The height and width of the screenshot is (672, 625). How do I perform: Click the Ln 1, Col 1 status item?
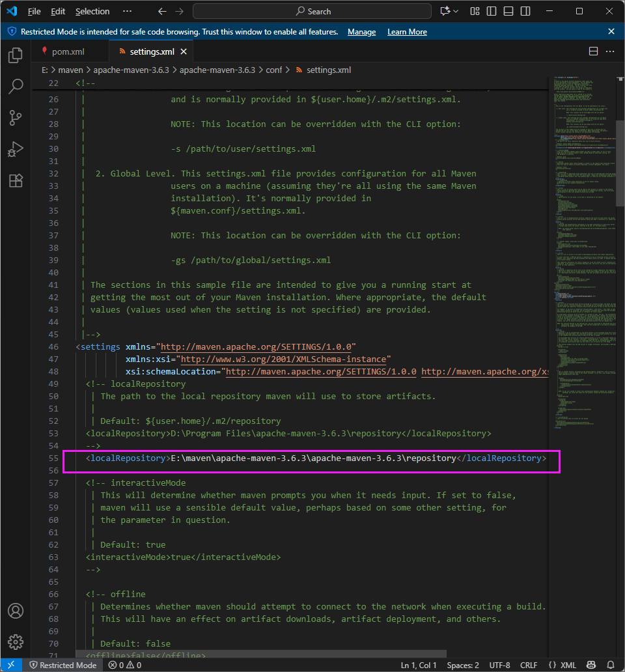pos(418,665)
